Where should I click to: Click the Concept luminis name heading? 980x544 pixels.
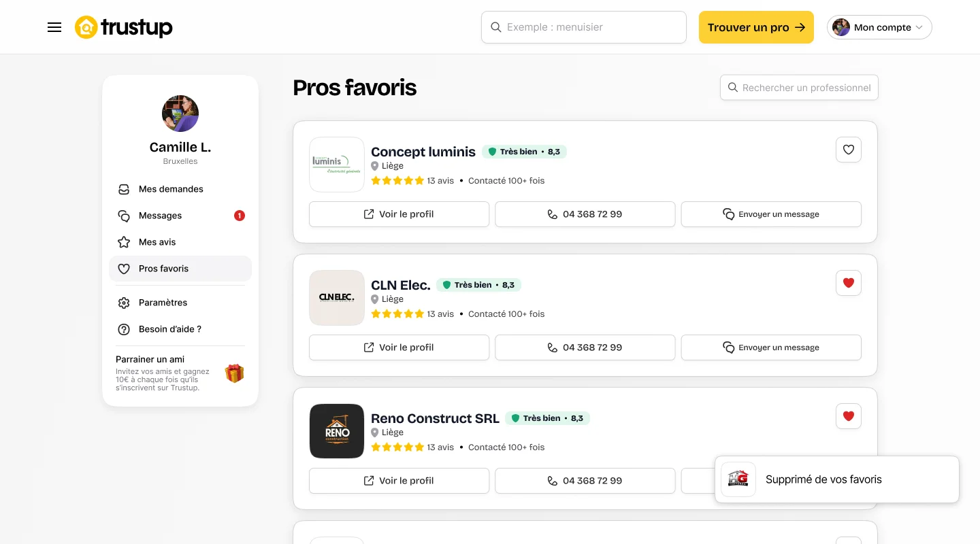(423, 152)
